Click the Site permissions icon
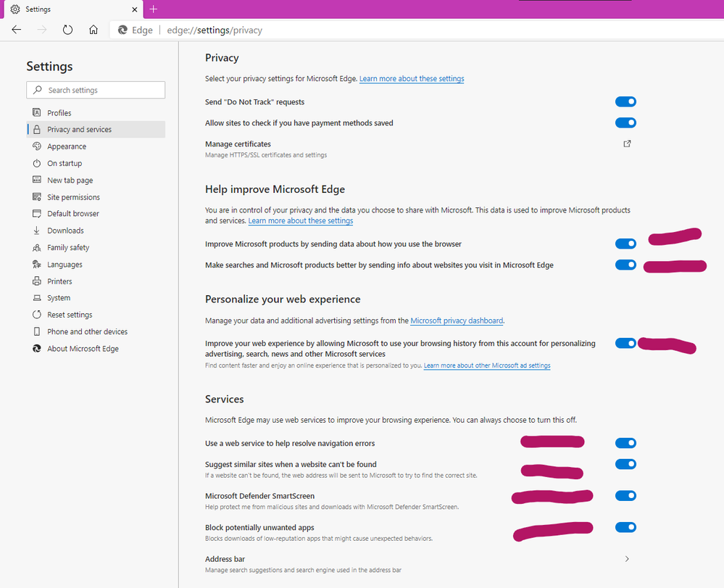Image resolution: width=724 pixels, height=588 pixels. click(36, 196)
